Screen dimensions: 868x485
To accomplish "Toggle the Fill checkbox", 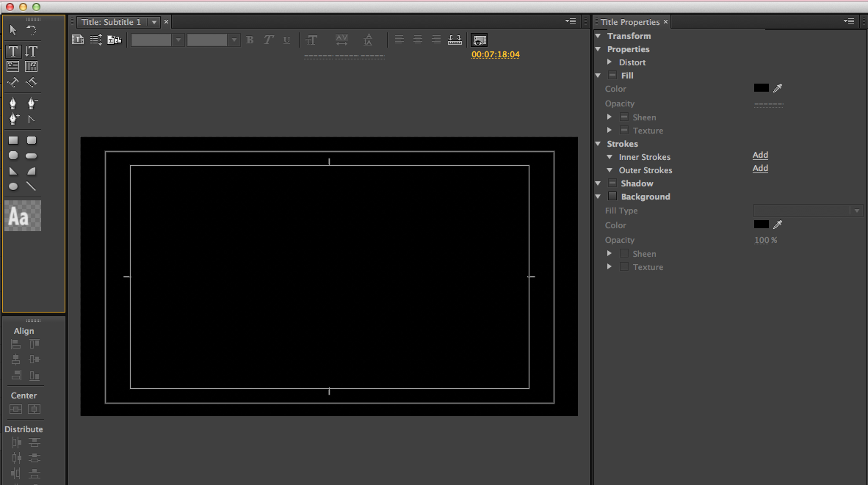I will [612, 76].
